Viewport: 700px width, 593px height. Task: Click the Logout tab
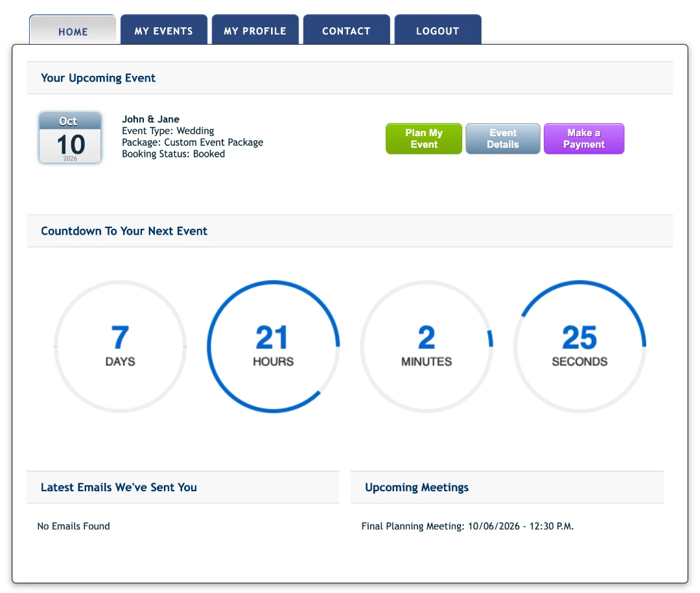tap(437, 30)
